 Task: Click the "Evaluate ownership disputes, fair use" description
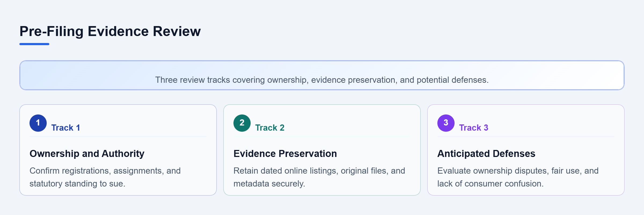[x=518, y=177]
